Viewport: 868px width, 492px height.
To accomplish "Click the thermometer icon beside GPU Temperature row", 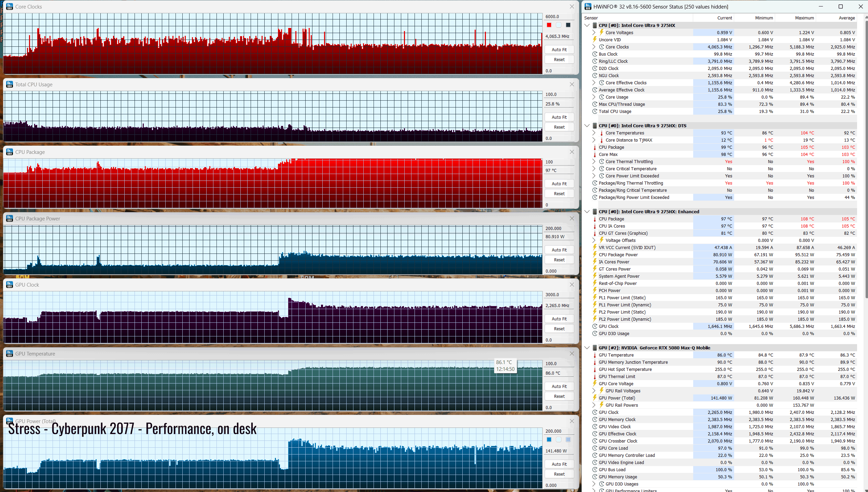I will [x=594, y=355].
